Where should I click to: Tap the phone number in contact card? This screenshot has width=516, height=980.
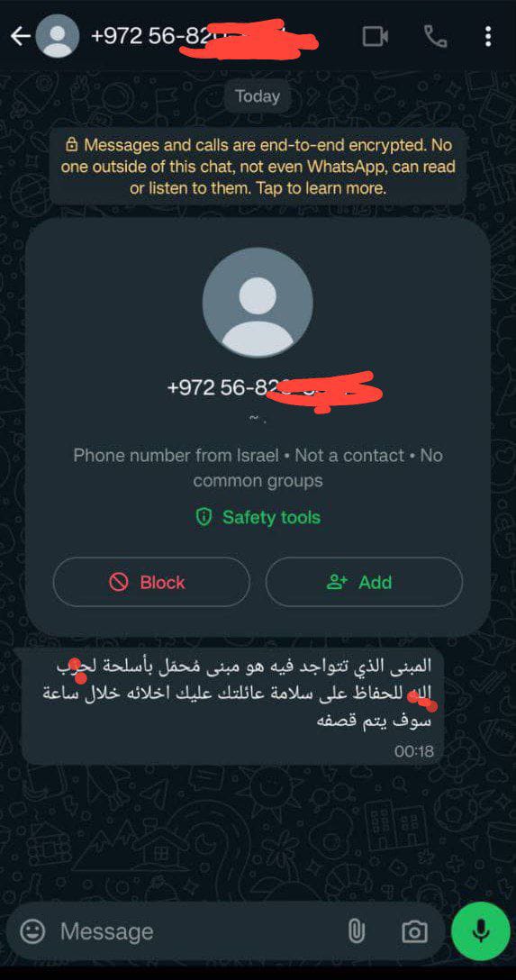274,389
